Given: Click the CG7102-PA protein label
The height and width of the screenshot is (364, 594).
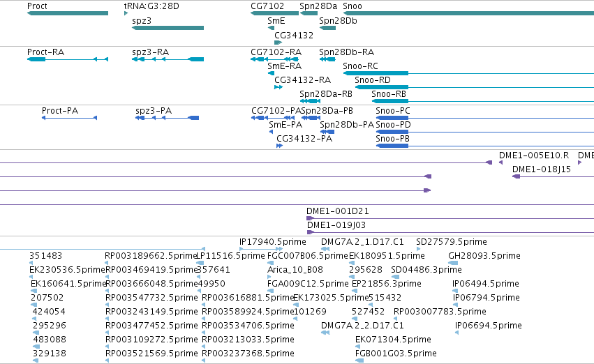Looking at the screenshot, I should click(x=276, y=110).
